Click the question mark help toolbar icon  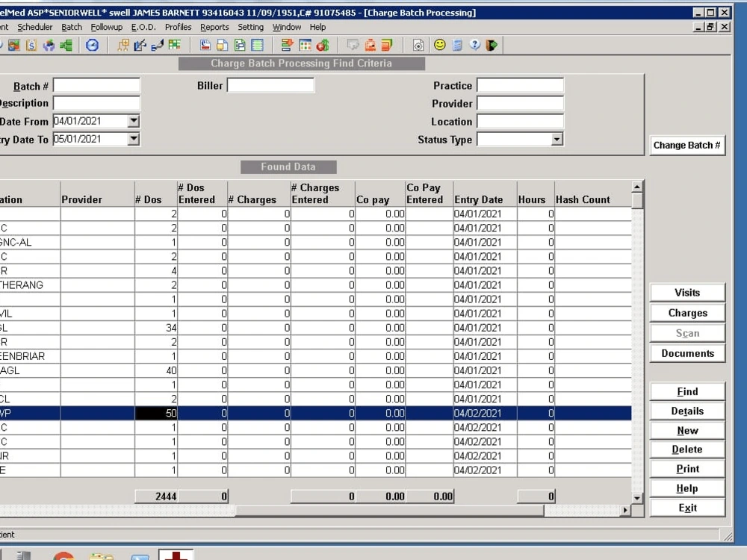(x=474, y=46)
